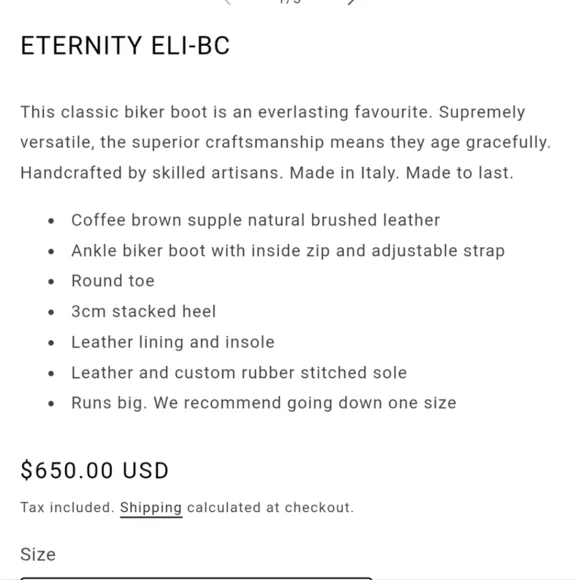Click the ETERNITY ELI-BC product title
Image resolution: width=578 pixels, height=580 pixels.
click(125, 46)
